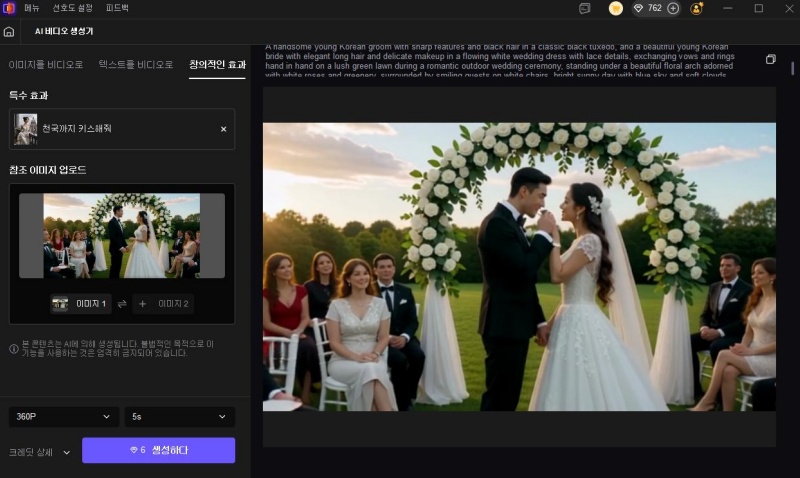This screenshot has height=478, width=800.
Task: Click the 피드백 menu item
Action: 117,8
